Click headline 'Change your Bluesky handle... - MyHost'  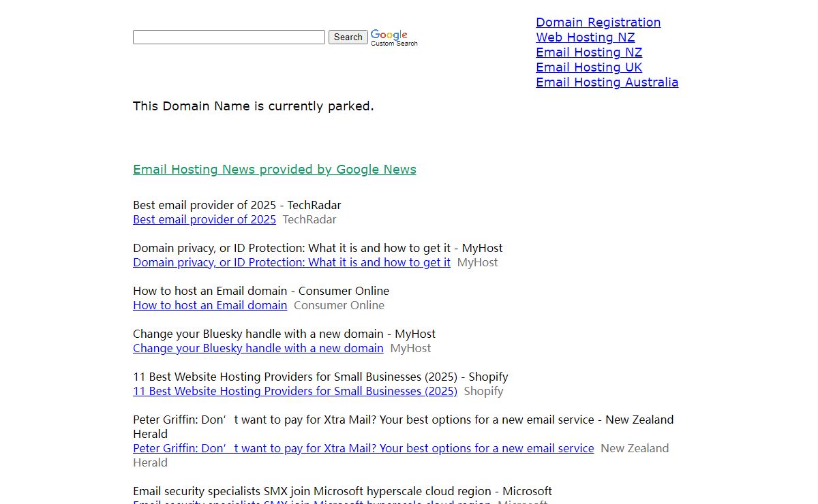coord(284,334)
